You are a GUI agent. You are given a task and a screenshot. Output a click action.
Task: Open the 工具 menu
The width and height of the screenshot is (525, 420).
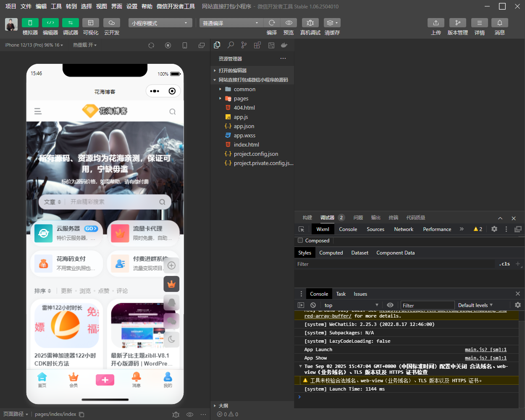(56, 6)
